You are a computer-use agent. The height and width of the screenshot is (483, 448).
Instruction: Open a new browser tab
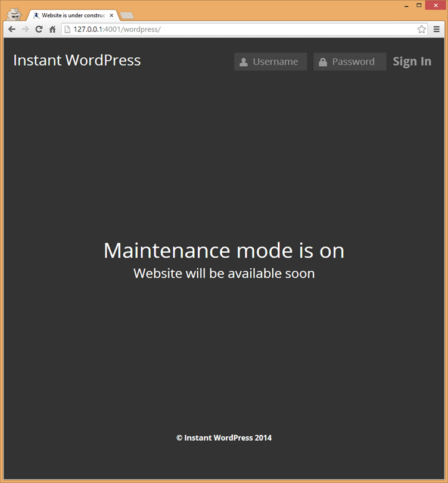[126, 16]
